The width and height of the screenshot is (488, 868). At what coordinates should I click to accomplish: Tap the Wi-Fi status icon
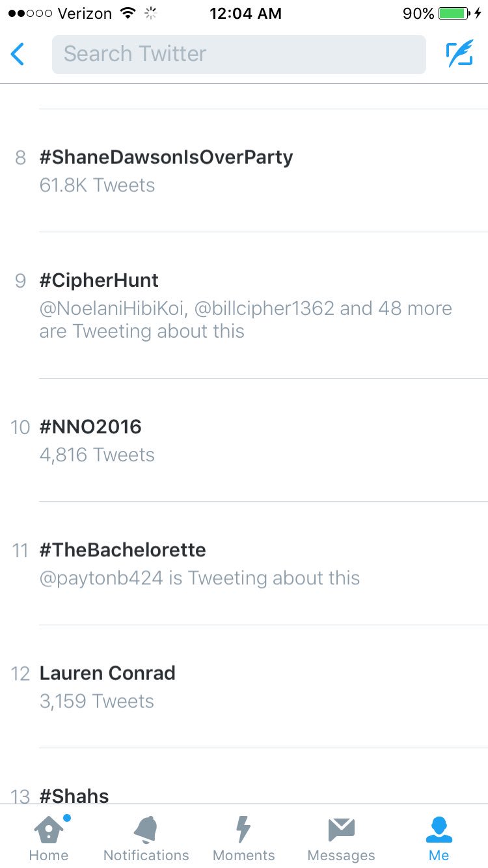[x=128, y=14]
